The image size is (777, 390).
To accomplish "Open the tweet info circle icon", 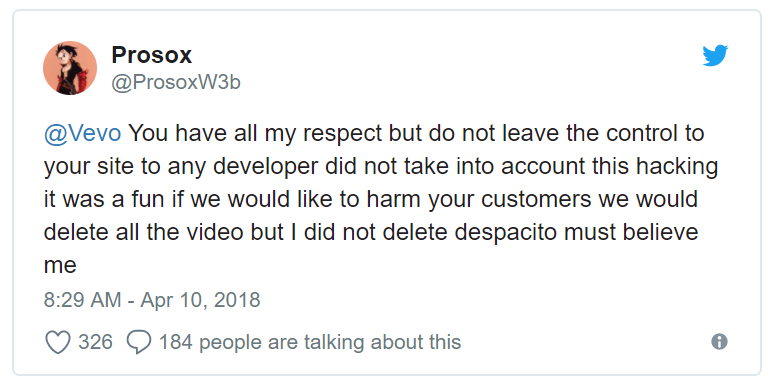I will pos(719,342).
